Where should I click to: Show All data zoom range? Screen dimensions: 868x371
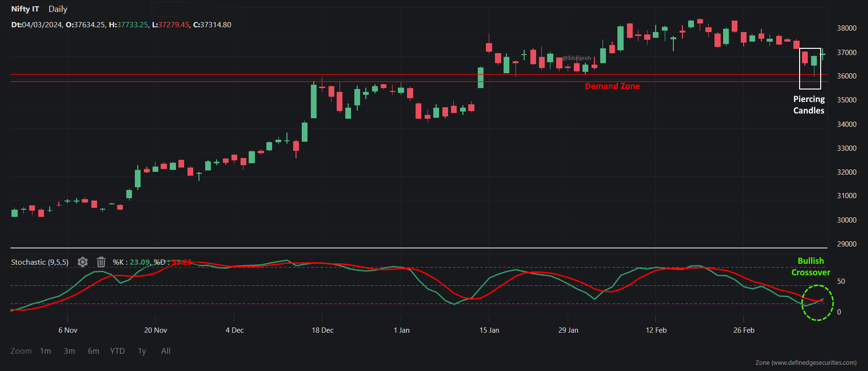point(166,351)
